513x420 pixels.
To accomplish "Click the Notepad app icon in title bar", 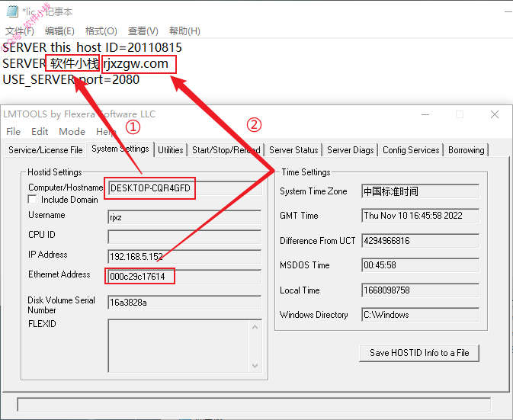I will pos(12,11).
